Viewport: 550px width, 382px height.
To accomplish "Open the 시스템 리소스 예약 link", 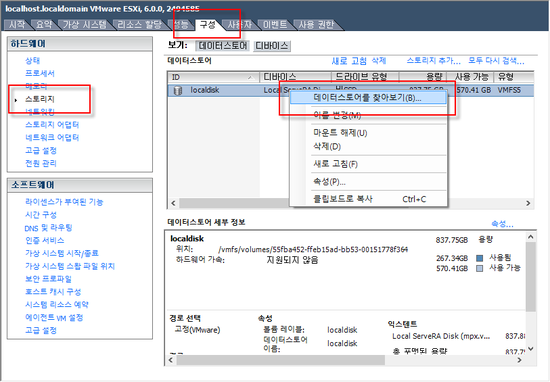I will pyautogui.click(x=56, y=304).
